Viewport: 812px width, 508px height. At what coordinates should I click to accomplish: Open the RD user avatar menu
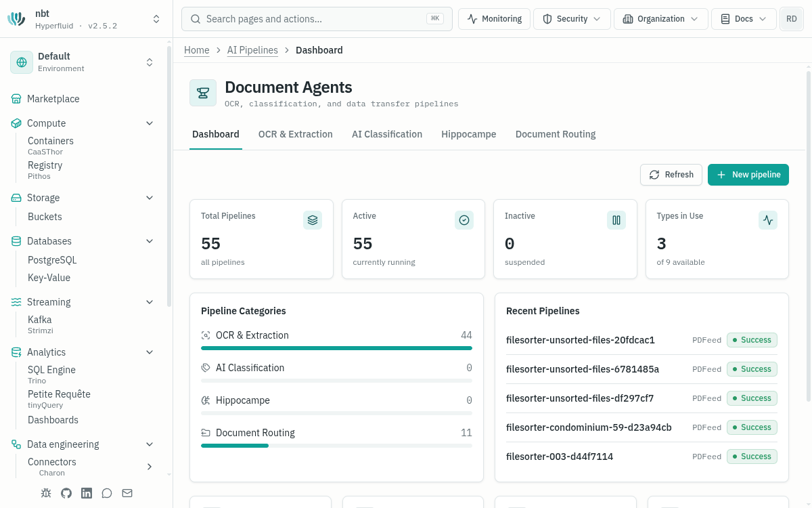(x=792, y=19)
